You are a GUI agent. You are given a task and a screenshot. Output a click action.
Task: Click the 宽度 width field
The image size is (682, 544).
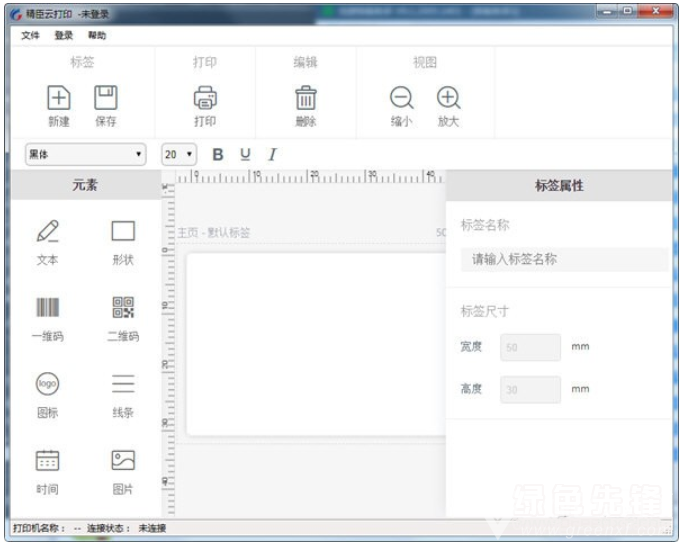pyautogui.click(x=530, y=347)
